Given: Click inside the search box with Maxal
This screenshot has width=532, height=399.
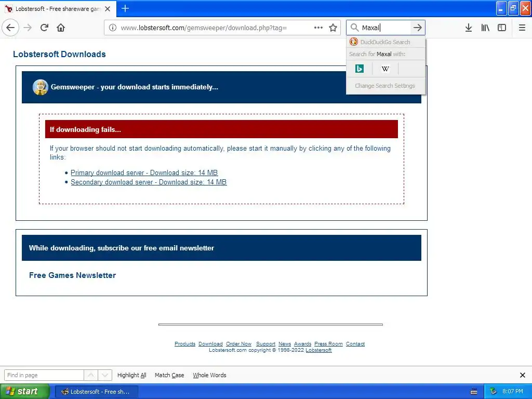Looking at the screenshot, I should pyautogui.click(x=385, y=28).
